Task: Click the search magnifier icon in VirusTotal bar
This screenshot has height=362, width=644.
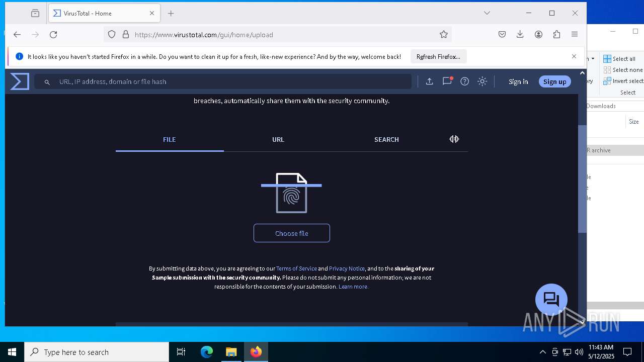Action: 47,82
